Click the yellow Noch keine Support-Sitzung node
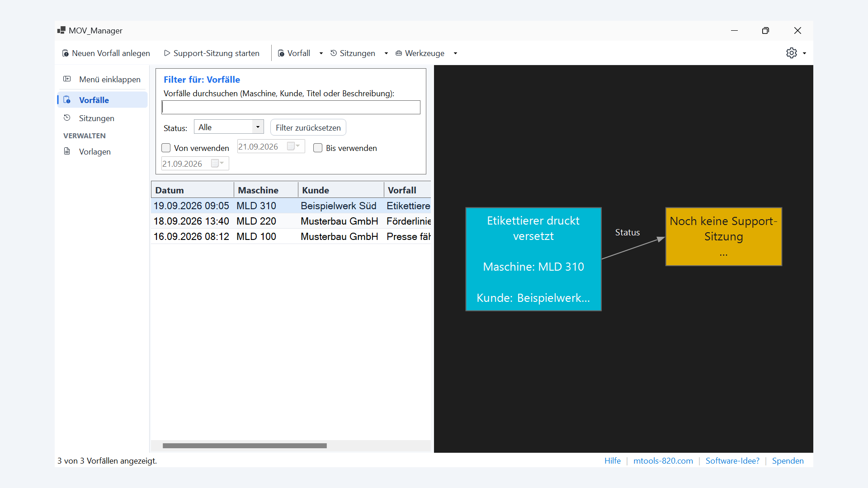868x488 pixels. pyautogui.click(x=724, y=237)
